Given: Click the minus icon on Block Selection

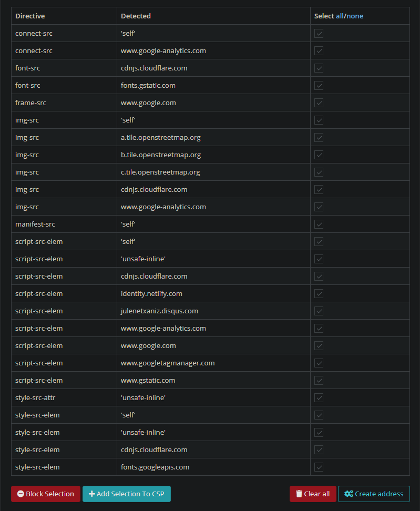Looking at the screenshot, I should click(x=21, y=494).
